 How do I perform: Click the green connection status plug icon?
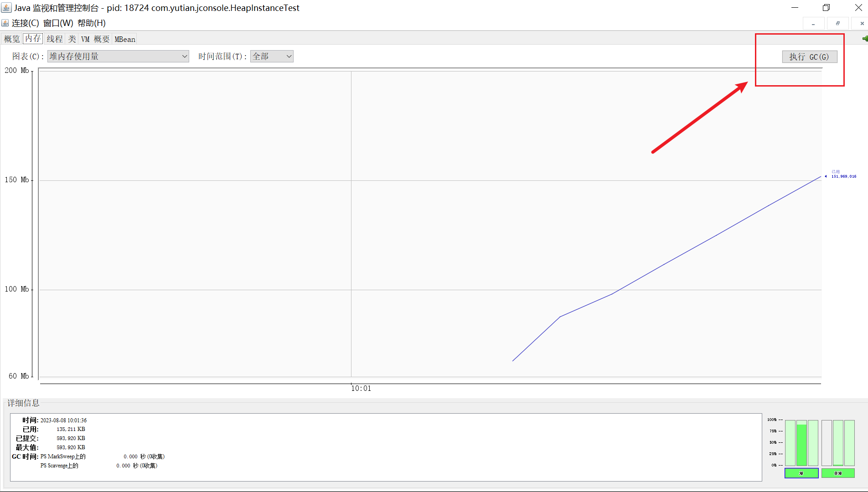(x=865, y=39)
